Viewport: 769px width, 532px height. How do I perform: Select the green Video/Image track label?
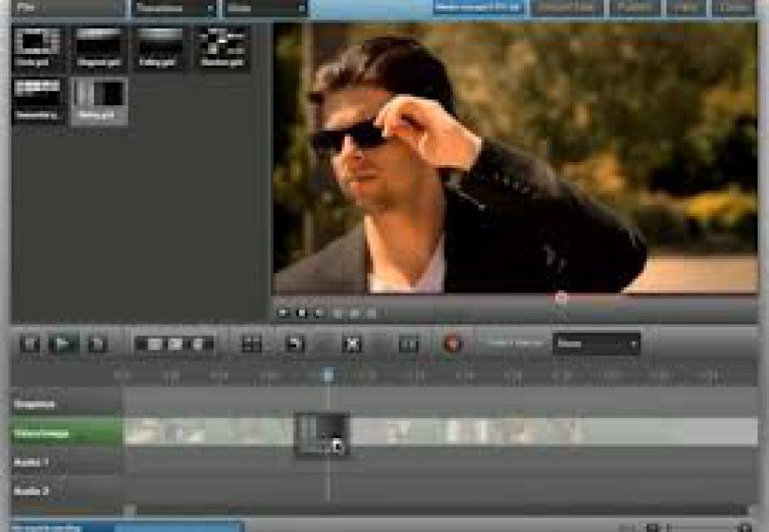click(x=67, y=433)
